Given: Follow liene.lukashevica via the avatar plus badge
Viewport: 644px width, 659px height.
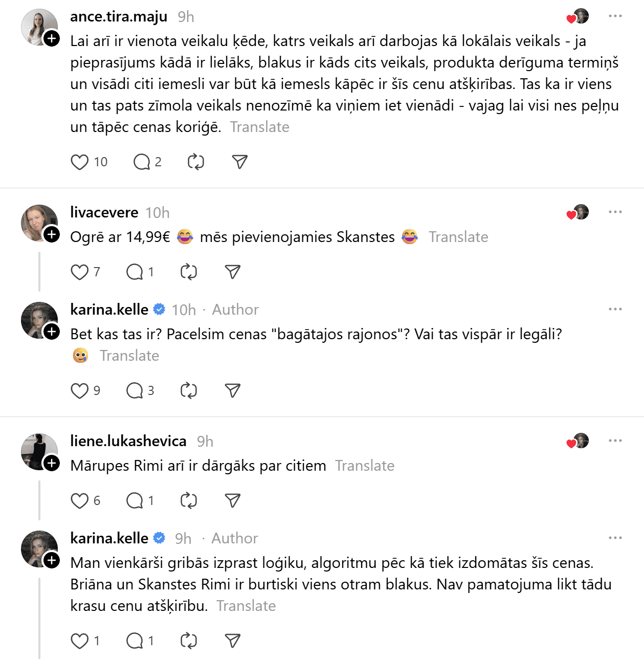Looking at the screenshot, I should coord(52,463).
